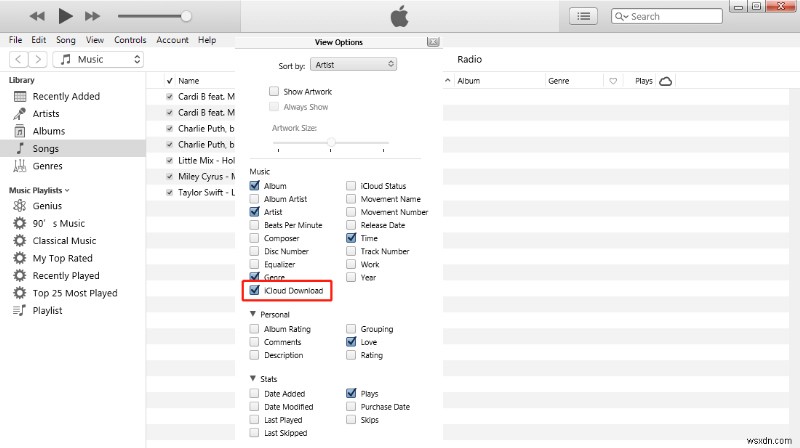Viewport: 800px width, 448px height.
Task: Open the Help menu
Action: click(207, 40)
